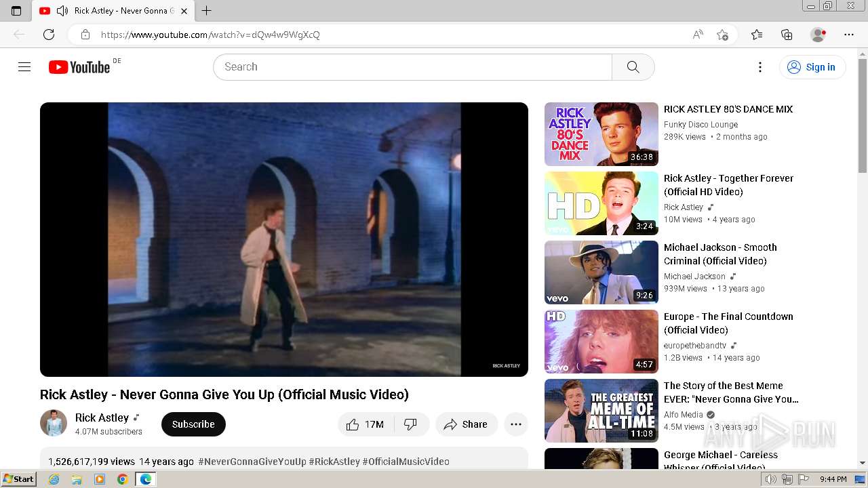Screen dimensions: 868x488
Task: Open Rick Astley channel name link
Action: point(102,418)
